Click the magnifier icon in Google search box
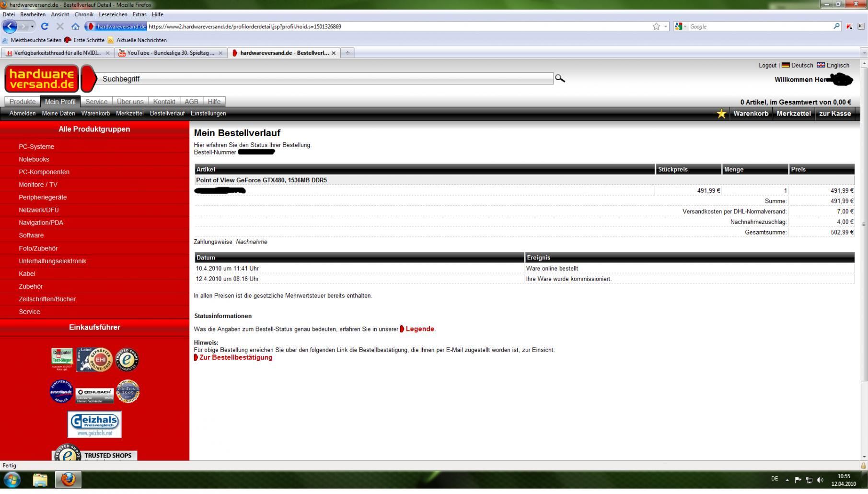The image size is (868, 494). [x=837, y=26]
